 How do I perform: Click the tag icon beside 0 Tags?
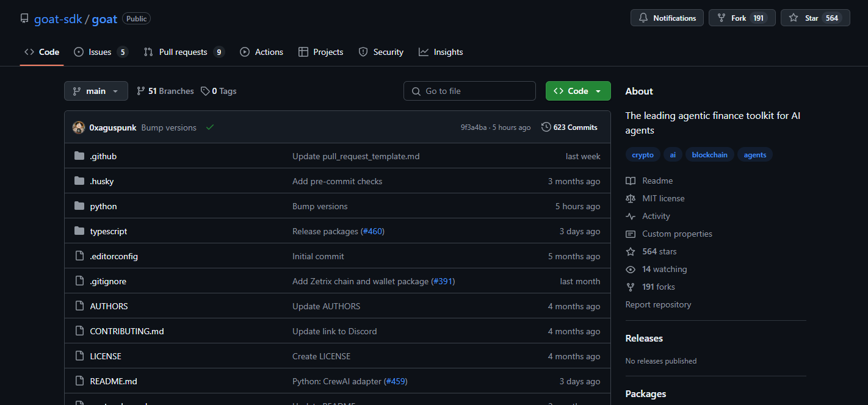tap(205, 91)
